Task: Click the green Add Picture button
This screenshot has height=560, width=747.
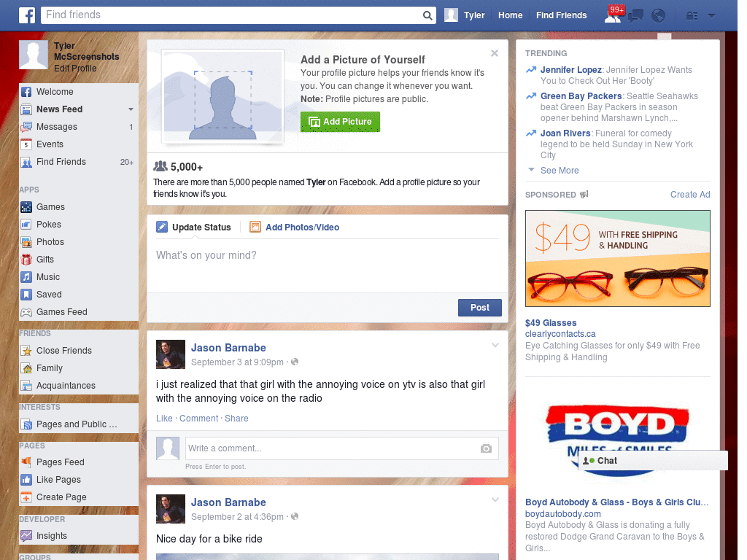Action: tap(340, 122)
